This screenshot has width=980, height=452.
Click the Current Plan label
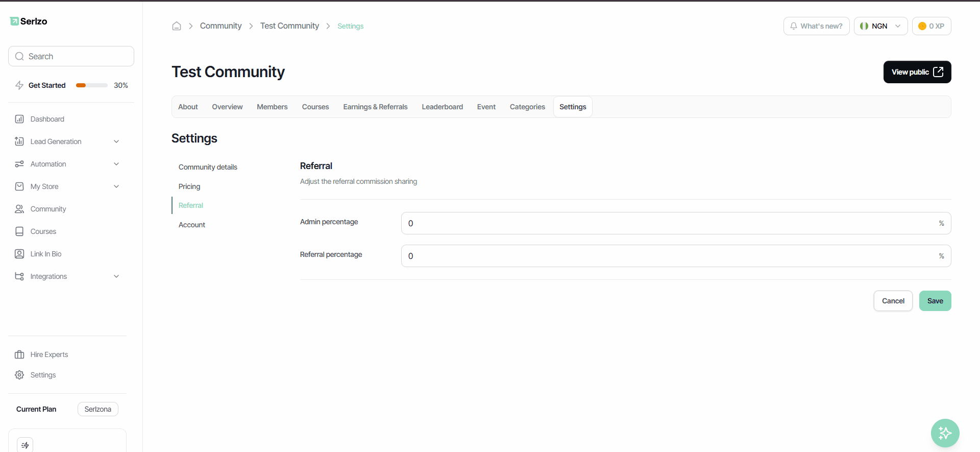pos(36,409)
